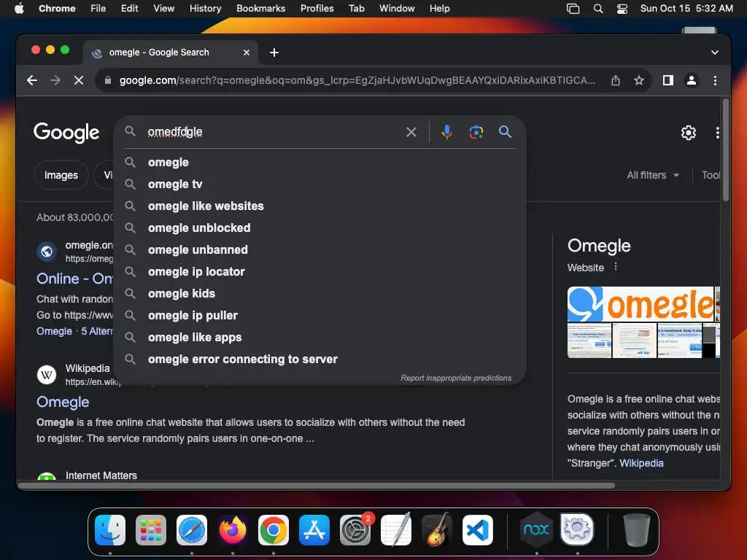
Task: Open new tab with plus button
Action: (x=274, y=52)
